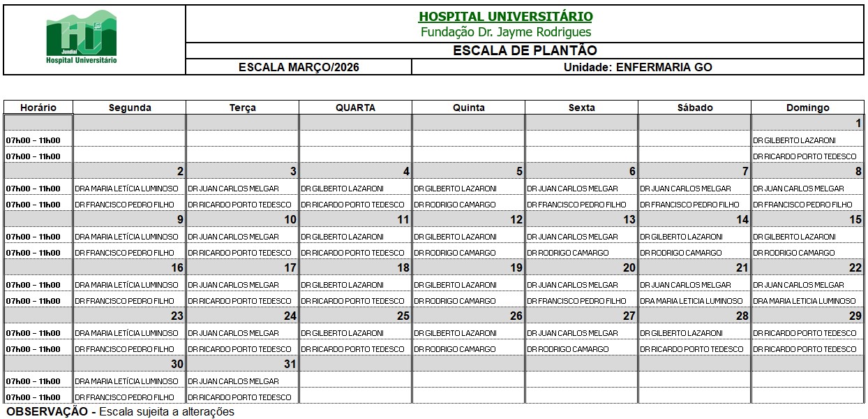Select Dr Juan Carlos Melgar under day 31
This screenshot has height=419, width=868.
click(x=233, y=381)
